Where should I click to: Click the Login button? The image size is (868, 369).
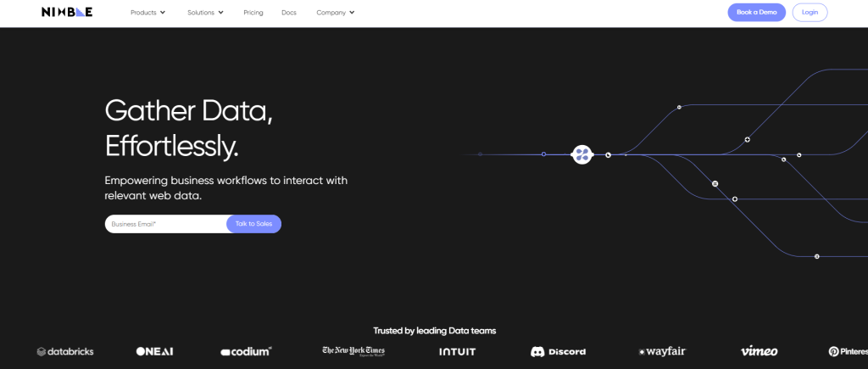pos(810,13)
